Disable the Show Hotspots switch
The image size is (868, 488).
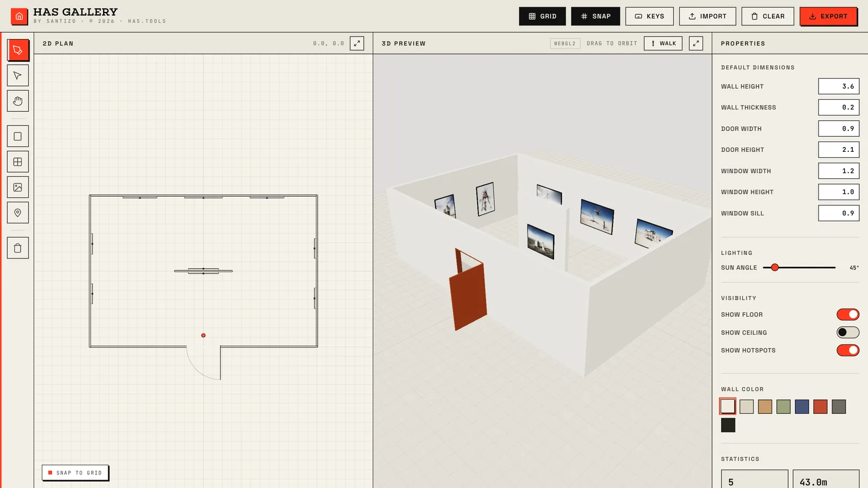[848, 350]
